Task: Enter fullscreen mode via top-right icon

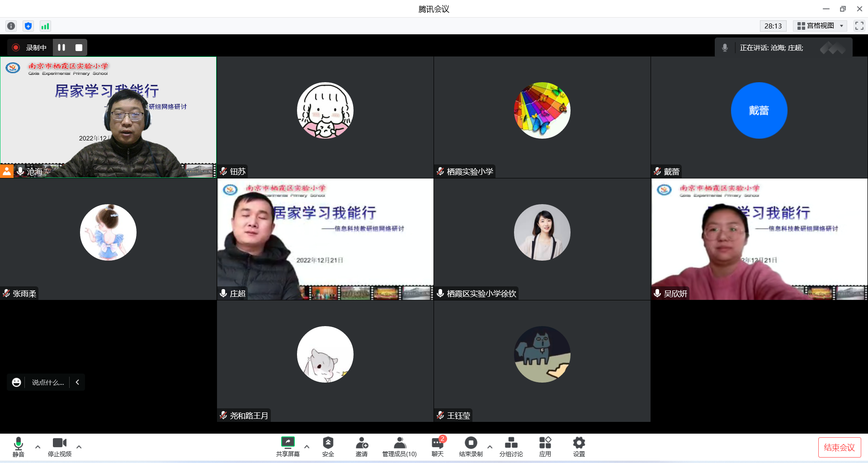Action: (859, 26)
